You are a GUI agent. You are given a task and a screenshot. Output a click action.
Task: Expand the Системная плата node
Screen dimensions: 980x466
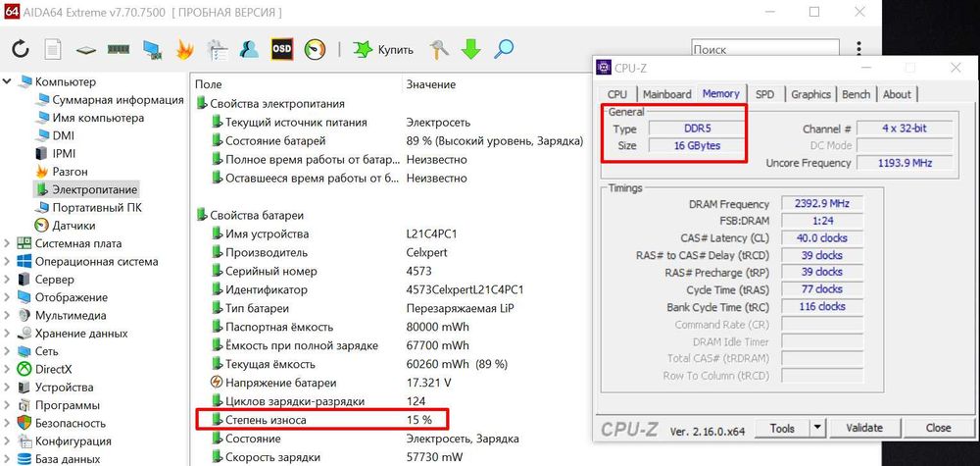(8, 243)
